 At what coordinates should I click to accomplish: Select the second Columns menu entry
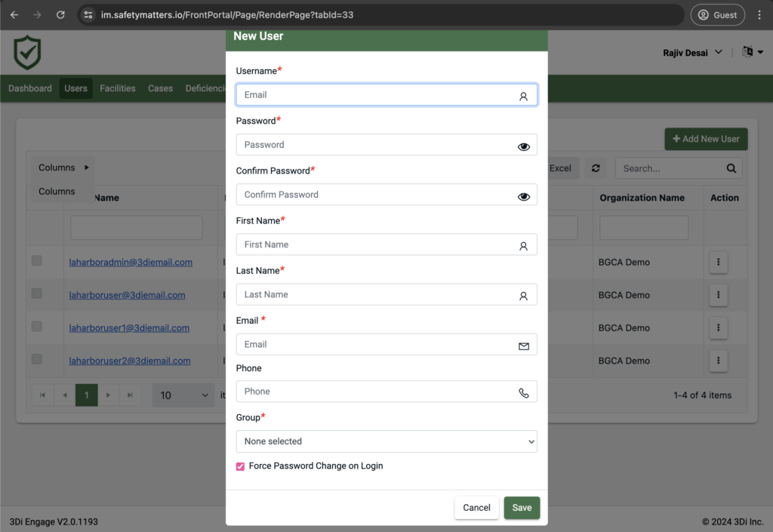click(x=57, y=191)
